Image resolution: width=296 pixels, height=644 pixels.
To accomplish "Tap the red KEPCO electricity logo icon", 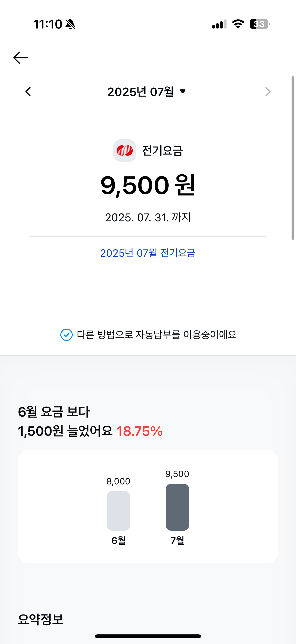I will tap(125, 151).
